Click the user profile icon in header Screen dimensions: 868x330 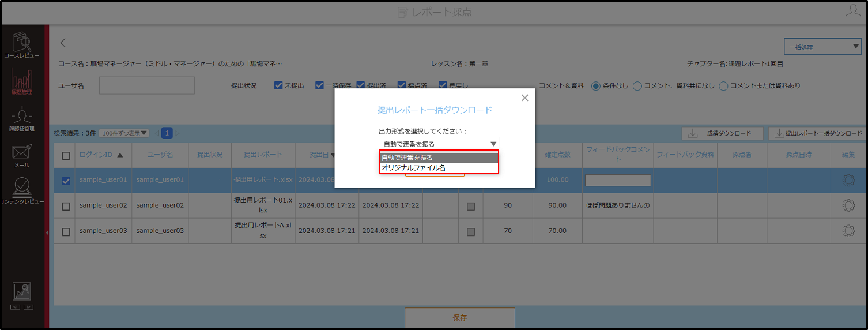pos(853,12)
